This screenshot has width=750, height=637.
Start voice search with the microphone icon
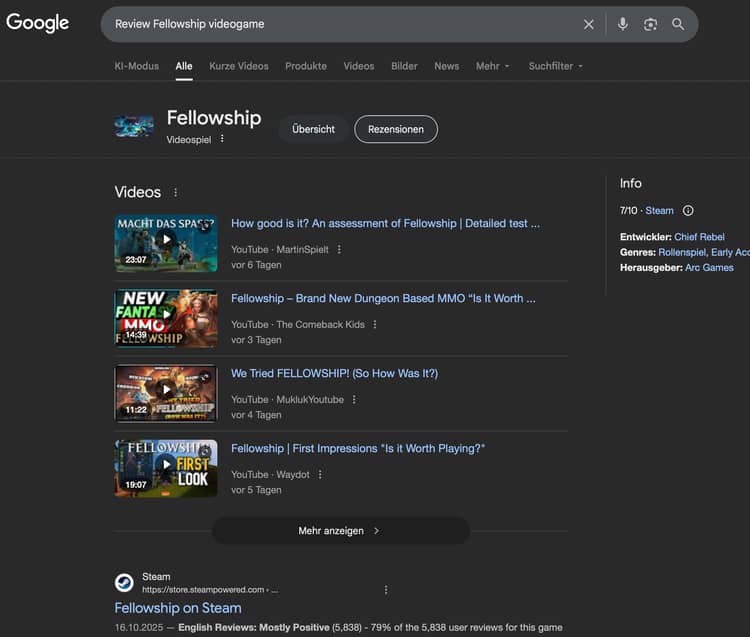622,24
